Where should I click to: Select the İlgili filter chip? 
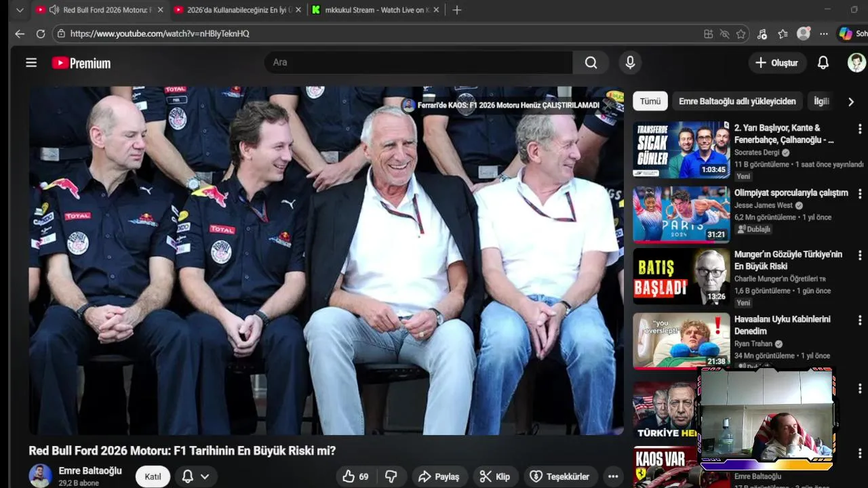point(821,101)
